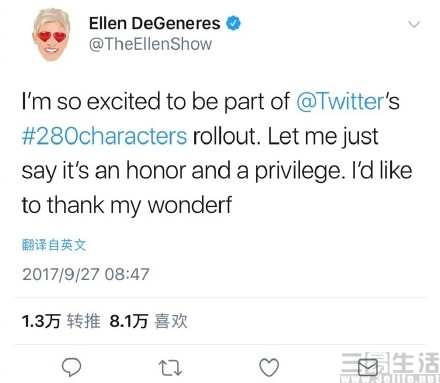Like the tweet with the heart icon

click(x=269, y=367)
